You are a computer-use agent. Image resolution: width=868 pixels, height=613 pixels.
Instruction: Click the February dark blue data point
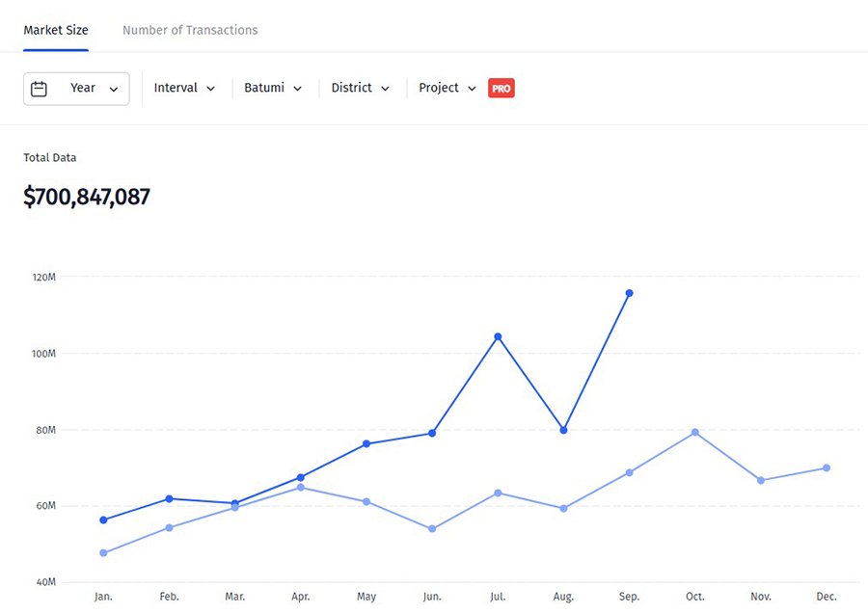[x=169, y=498]
